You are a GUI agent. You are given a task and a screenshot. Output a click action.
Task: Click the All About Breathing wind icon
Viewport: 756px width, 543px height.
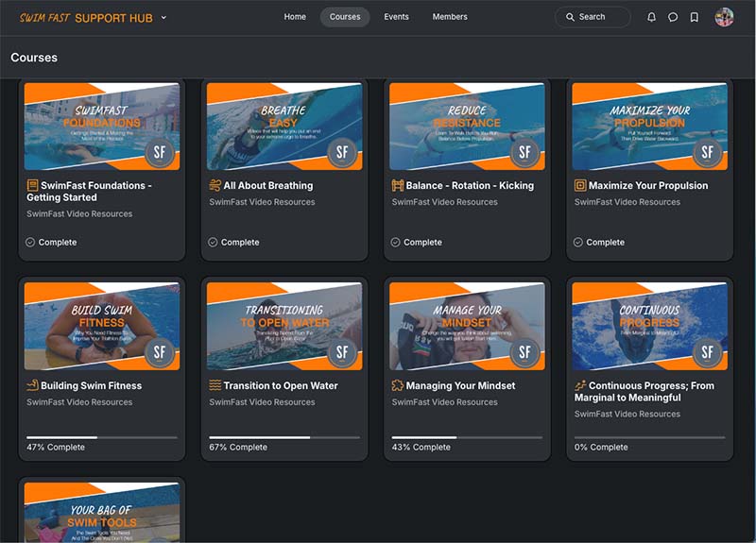(215, 185)
